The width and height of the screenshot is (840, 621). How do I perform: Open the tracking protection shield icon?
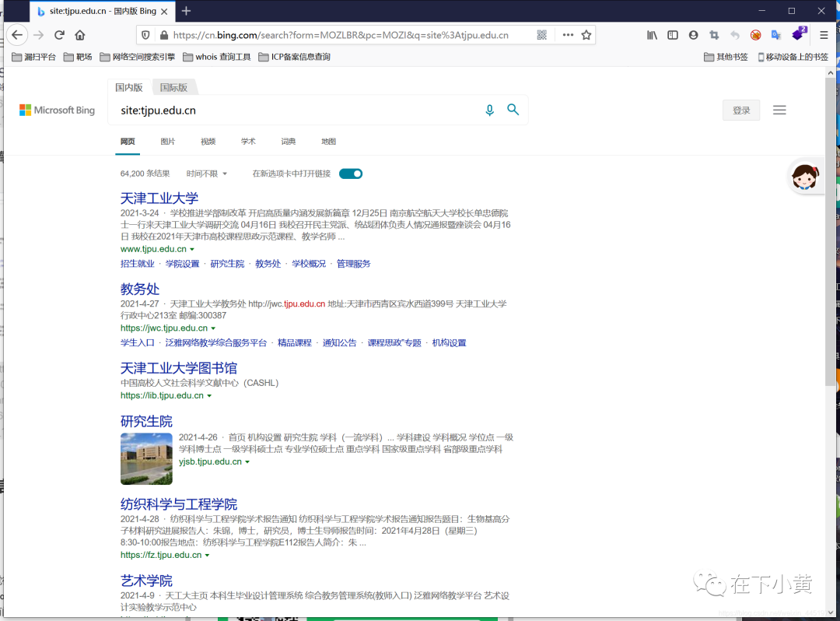point(145,35)
